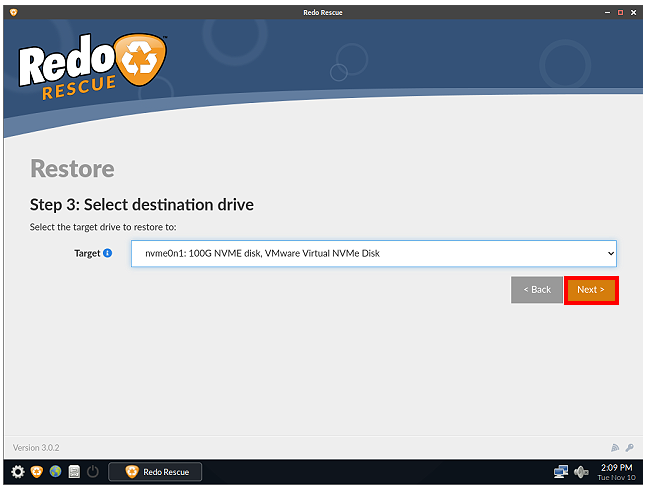Click the remote access signal icon
Image resolution: width=647 pixels, height=489 pixels.
(615, 448)
